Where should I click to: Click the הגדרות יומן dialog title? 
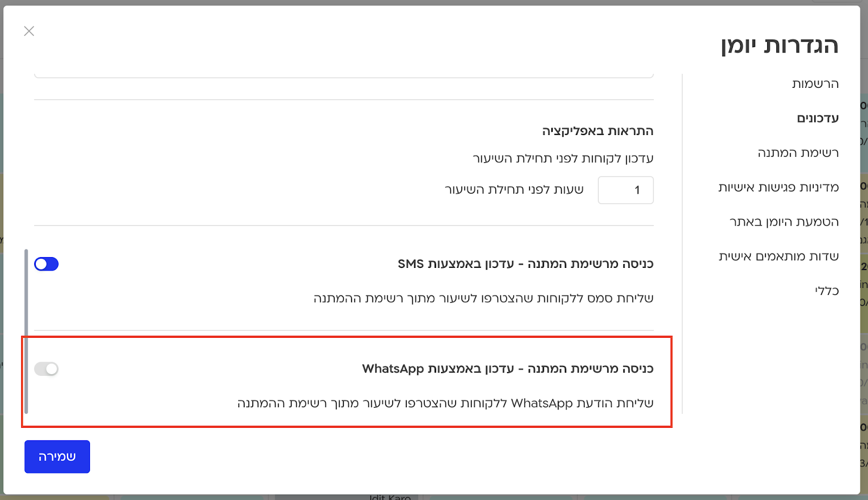click(780, 46)
